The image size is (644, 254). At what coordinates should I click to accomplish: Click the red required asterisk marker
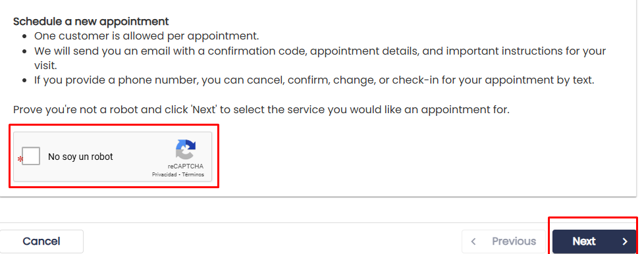click(20, 159)
